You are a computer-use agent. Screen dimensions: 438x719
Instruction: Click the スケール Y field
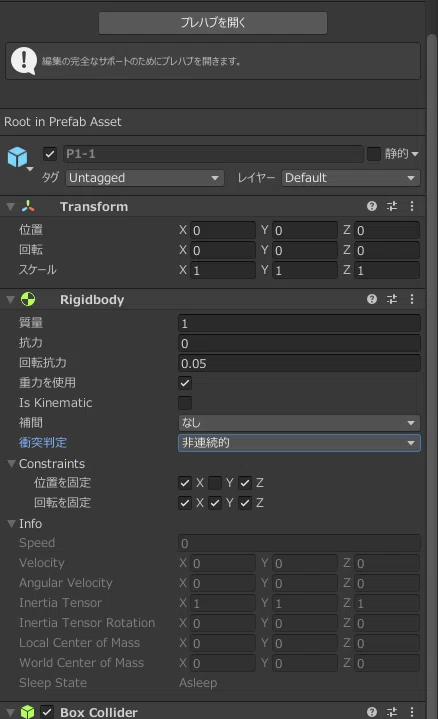[x=305, y=270]
